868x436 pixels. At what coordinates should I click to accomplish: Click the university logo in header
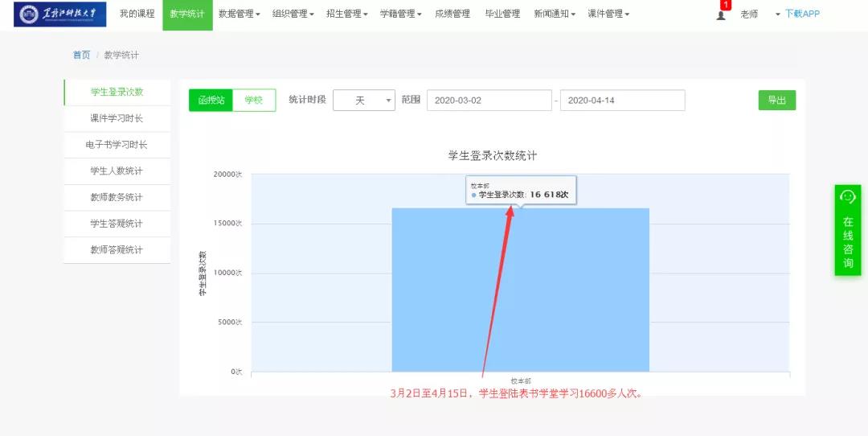pos(60,14)
